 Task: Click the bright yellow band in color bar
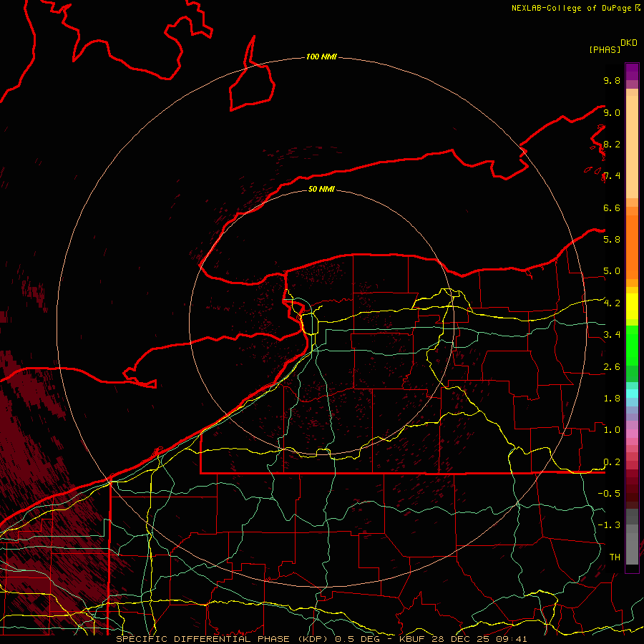coord(632,306)
